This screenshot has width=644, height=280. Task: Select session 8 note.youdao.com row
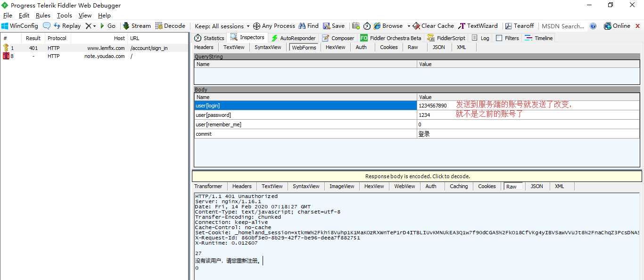(94, 56)
